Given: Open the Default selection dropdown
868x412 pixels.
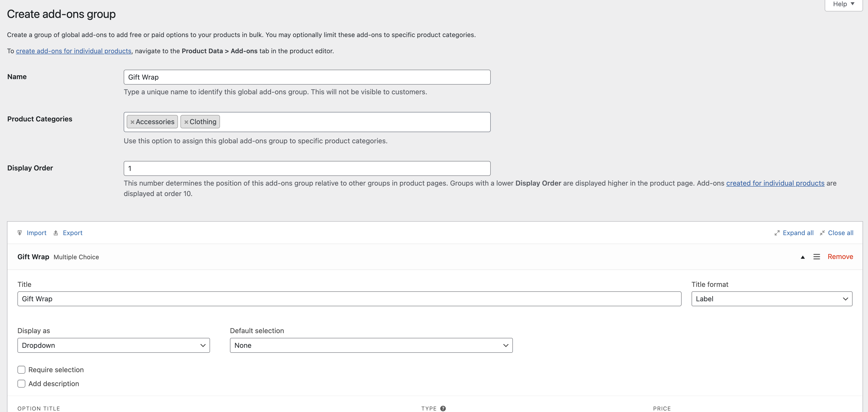Looking at the screenshot, I should click(371, 345).
